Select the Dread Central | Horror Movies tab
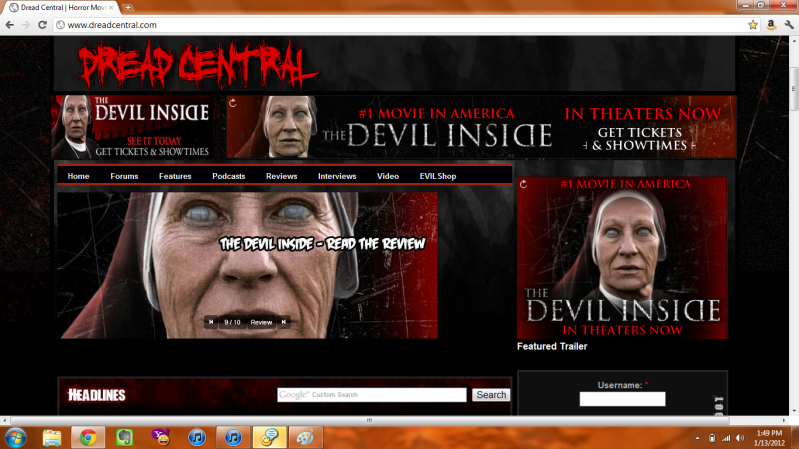Image resolution: width=799 pixels, height=449 pixels. pyautogui.click(x=61, y=8)
